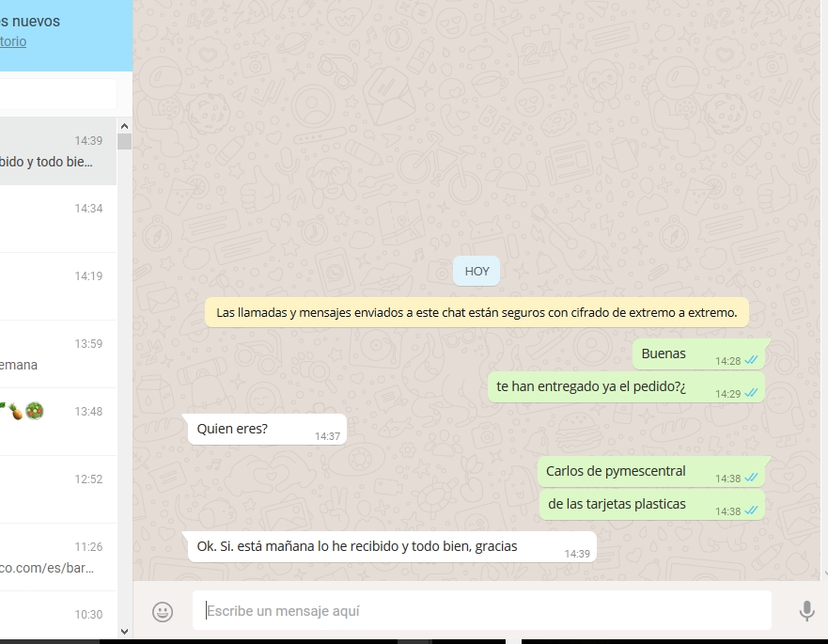This screenshot has width=828, height=644.
Task: Click double check on "de las tarjetas plasticas"
Action: [751, 510]
